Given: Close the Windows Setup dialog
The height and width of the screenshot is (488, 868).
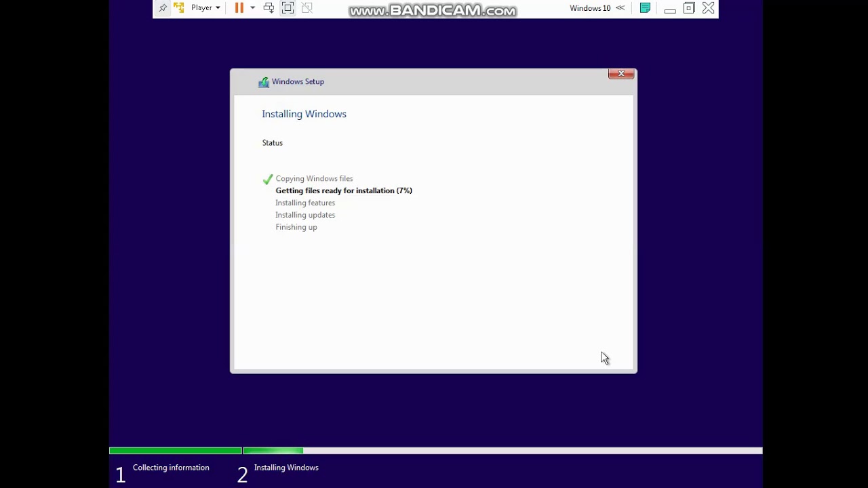Looking at the screenshot, I should coord(621,73).
